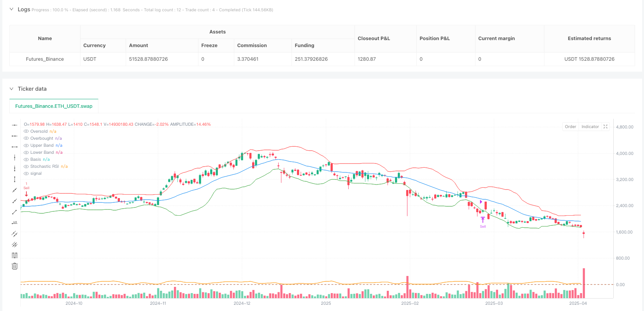Select the parallel lines drawing tool
644x311 pixels.
point(14,234)
